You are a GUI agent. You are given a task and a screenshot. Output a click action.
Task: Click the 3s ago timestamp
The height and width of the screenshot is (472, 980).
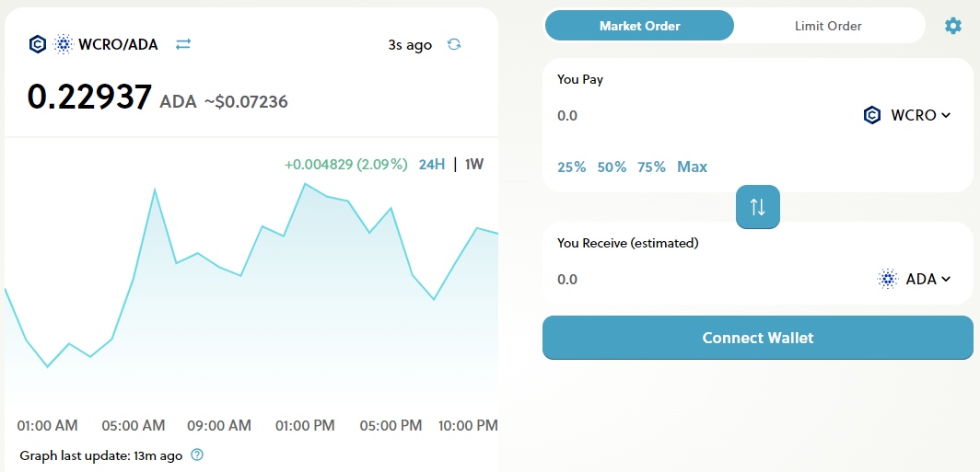410,45
